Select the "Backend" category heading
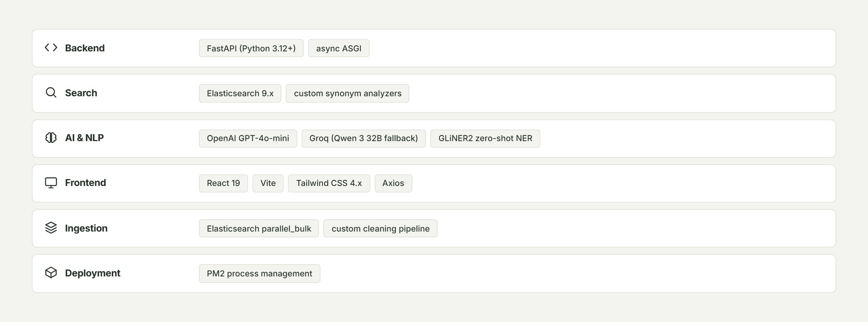 tap(85, 48)
